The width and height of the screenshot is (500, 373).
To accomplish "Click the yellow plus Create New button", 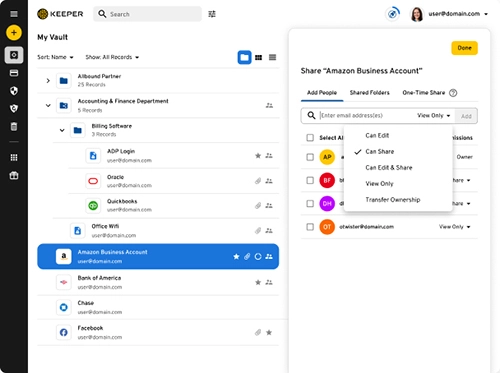I will point(14,33).
